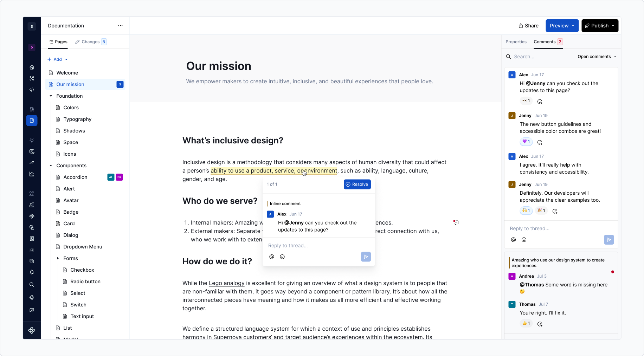Follow the Lego analogy link
This screenshot has width=644, height=356.
226,283
